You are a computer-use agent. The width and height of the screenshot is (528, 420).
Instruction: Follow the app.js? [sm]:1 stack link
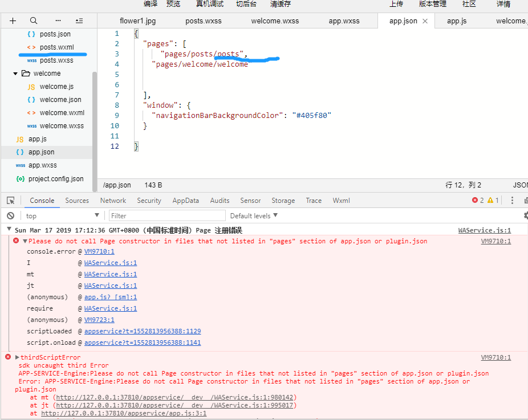click(x=111, y=297)
